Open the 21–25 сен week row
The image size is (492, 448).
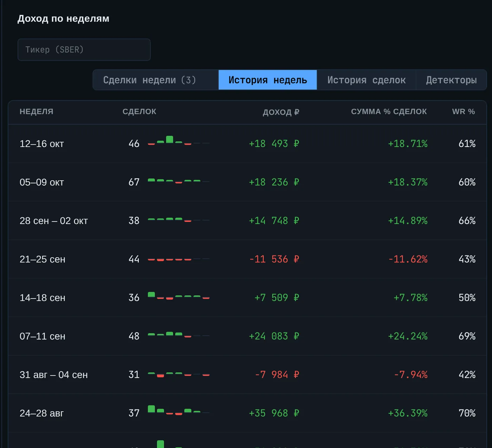point(247,259)
